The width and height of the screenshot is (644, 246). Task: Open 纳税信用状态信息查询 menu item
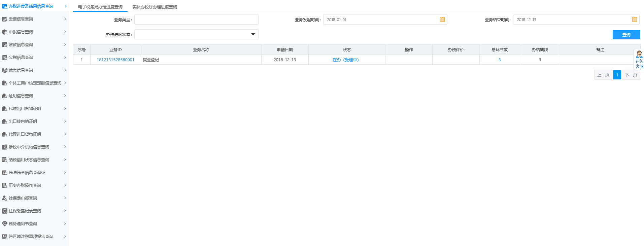coord(34,160)
